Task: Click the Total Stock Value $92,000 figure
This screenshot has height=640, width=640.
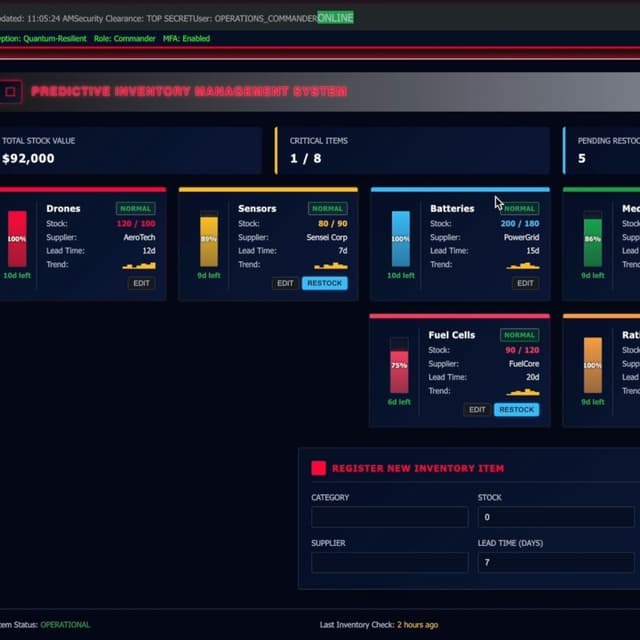Action: (28, 158)
